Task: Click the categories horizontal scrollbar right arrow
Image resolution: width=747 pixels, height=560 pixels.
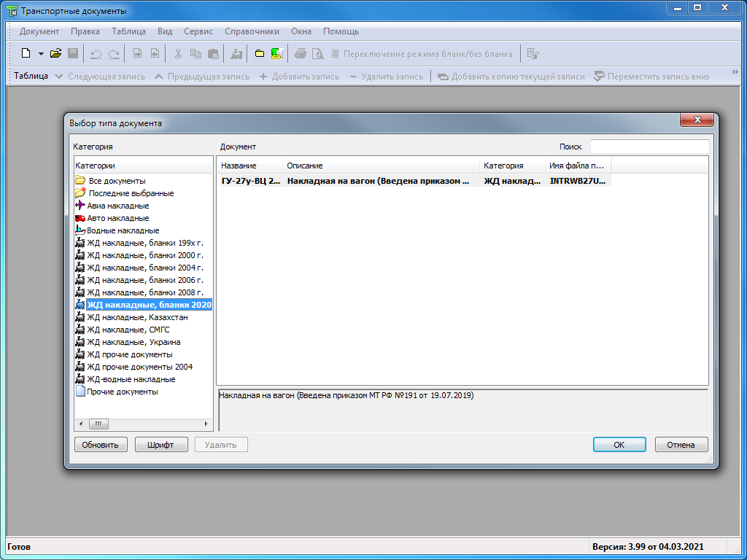Action: pos(206,424)
